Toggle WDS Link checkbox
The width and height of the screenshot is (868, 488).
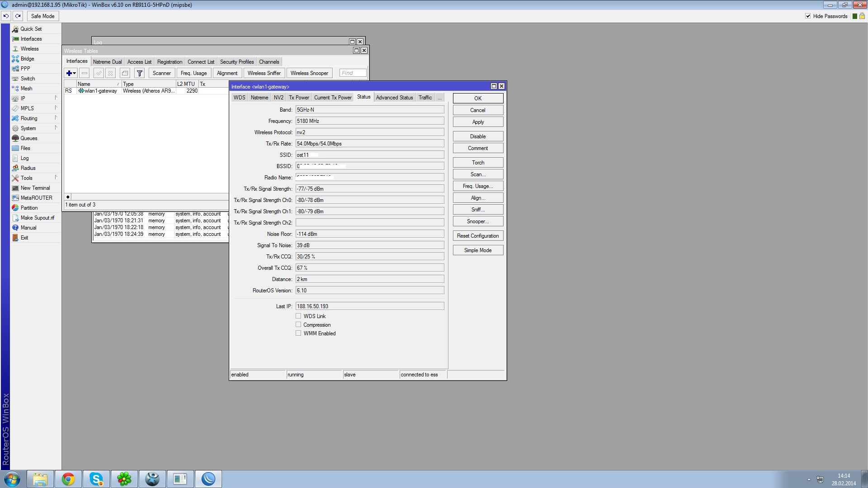(298, 316)
